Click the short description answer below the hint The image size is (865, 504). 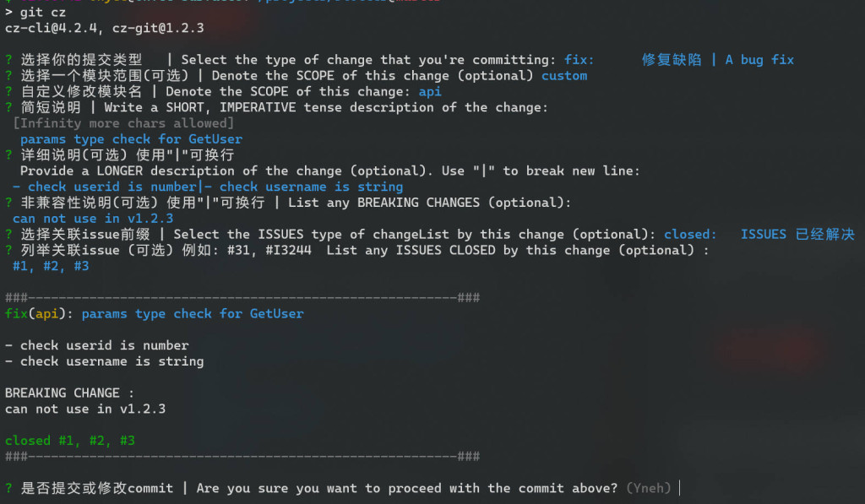pos(131,139)
